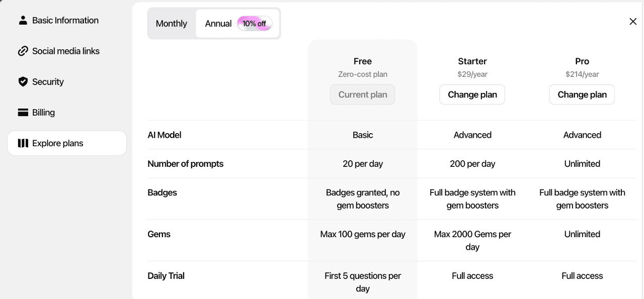Click the Explore plans columns icon

click(x=23, y=143)
